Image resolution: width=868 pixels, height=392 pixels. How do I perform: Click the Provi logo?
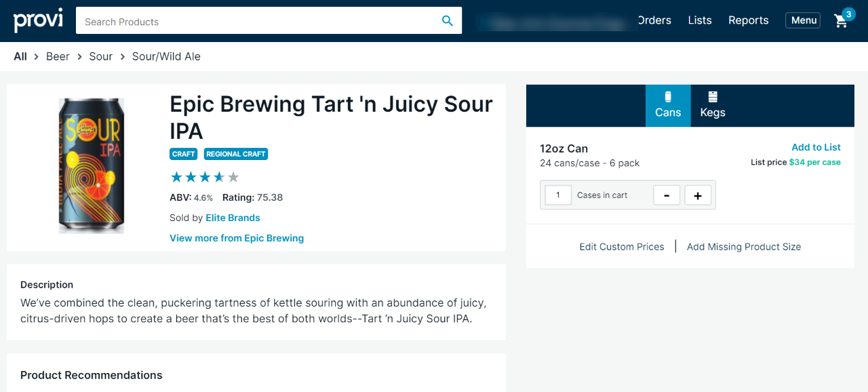click(38, 20)
